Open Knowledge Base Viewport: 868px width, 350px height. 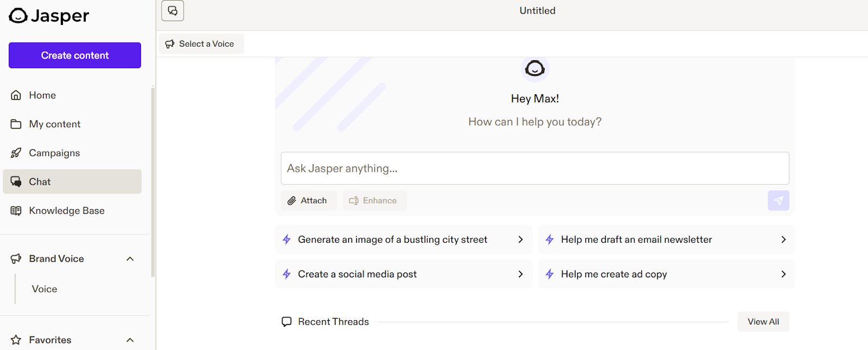[x=72, y=211]
